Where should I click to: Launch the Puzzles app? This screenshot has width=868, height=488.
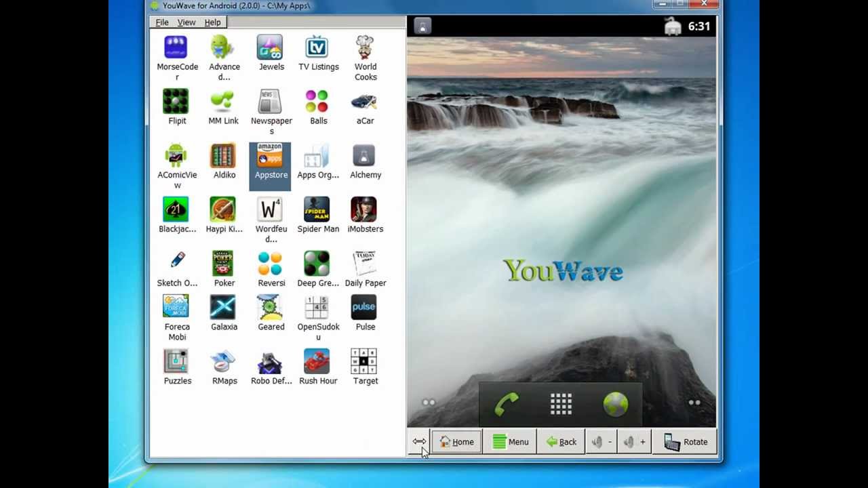[x=176, y=361]
